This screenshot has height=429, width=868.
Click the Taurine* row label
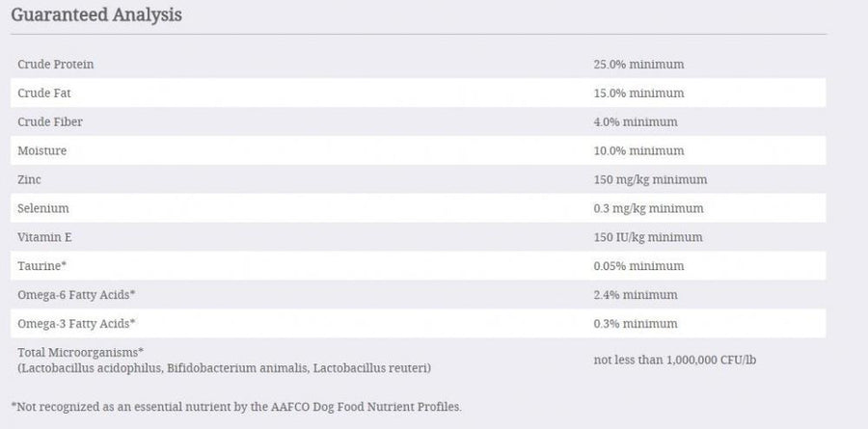tap(41, 266)
